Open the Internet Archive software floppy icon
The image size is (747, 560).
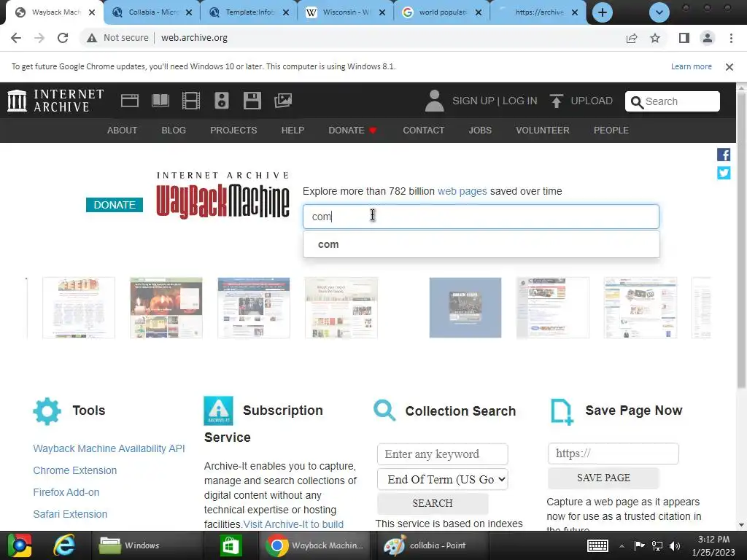tap(252, 101)
